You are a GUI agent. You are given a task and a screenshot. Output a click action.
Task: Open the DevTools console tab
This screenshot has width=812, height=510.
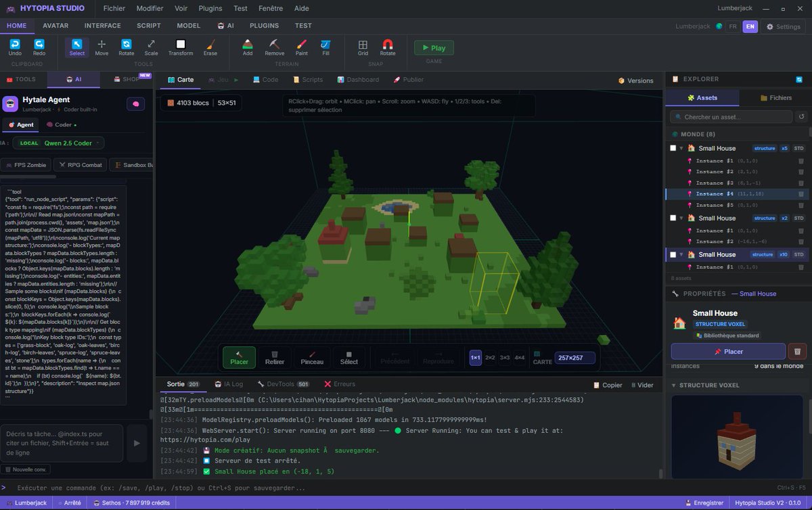point(279,384)
